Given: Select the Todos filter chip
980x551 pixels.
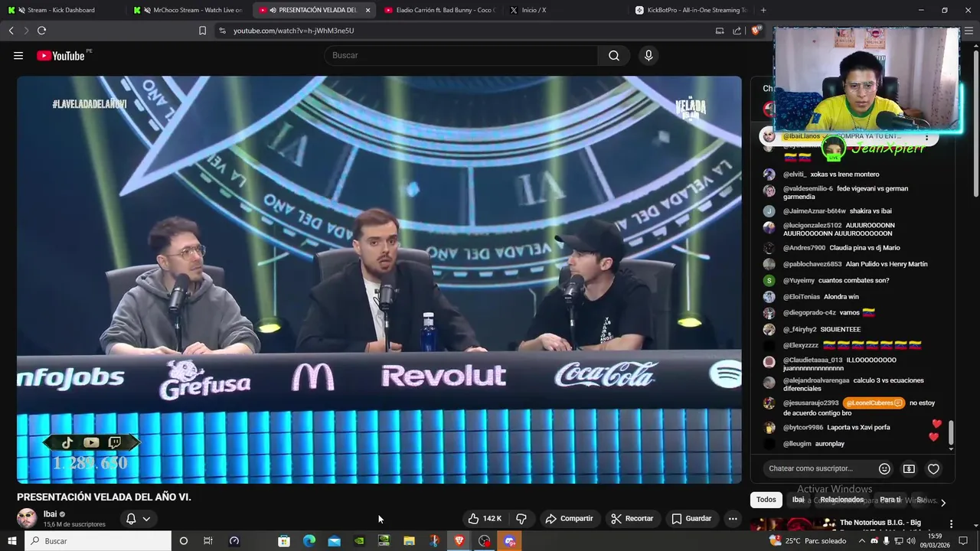Looking at the screenshot, I should pyautogui.click(x=766, y=500).
